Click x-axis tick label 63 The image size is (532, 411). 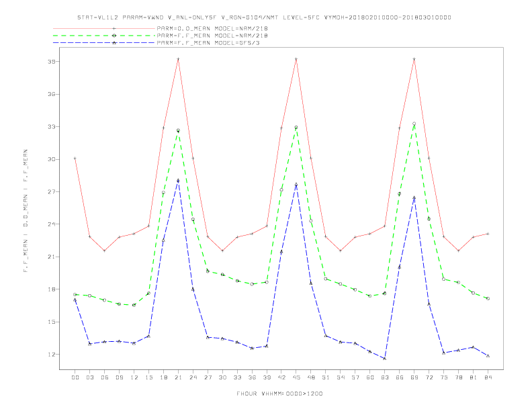pos(385,377)
